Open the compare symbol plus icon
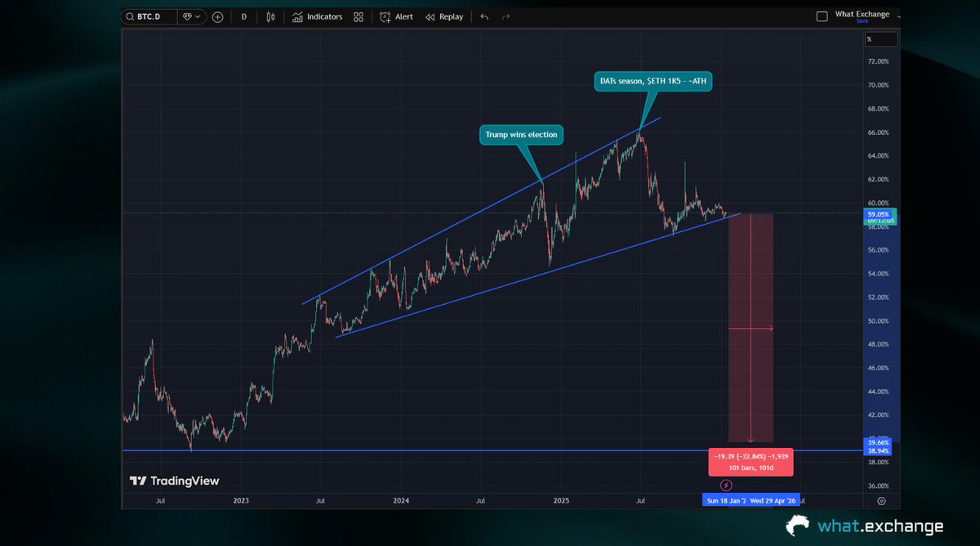 tap(218, 16)
